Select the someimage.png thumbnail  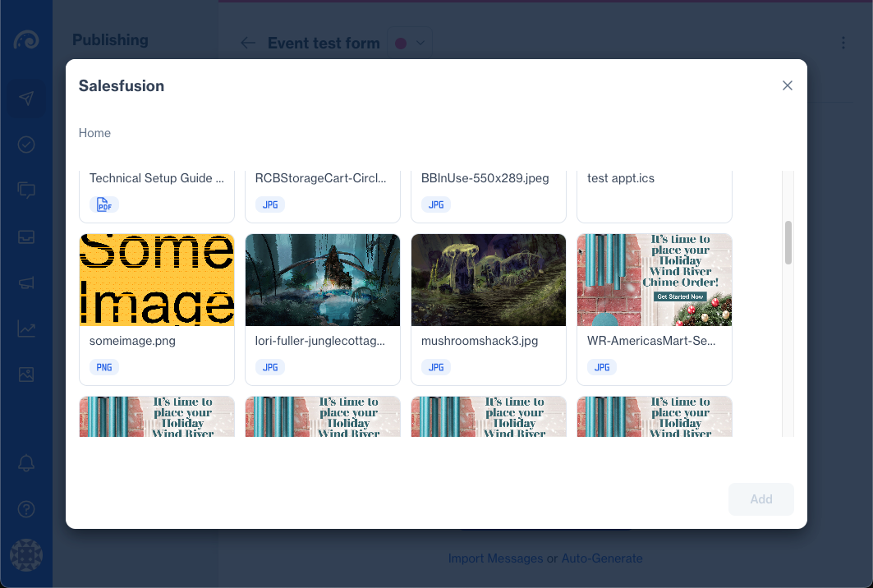click(x=157, y=280)
